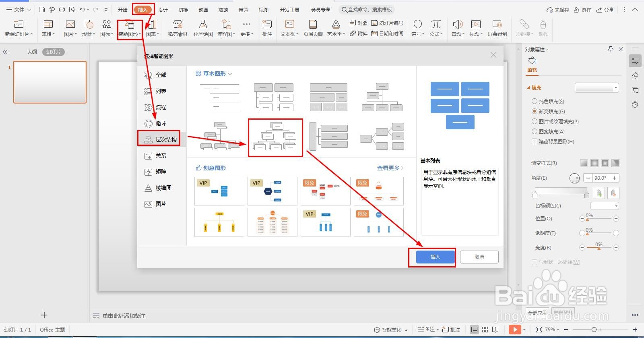Select slide 1 thumbnail
The image size is (644, 338).
(x=50, y=82)
